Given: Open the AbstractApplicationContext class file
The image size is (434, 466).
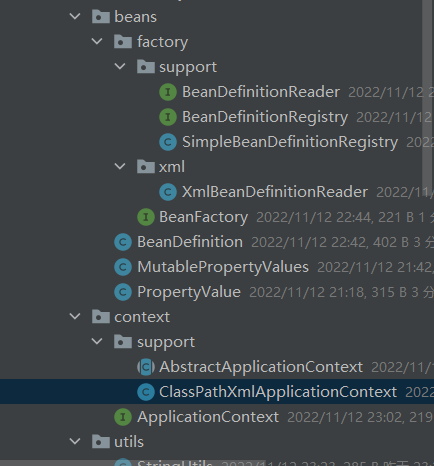Looking at the screenshot, I should (x=261, y=367).
